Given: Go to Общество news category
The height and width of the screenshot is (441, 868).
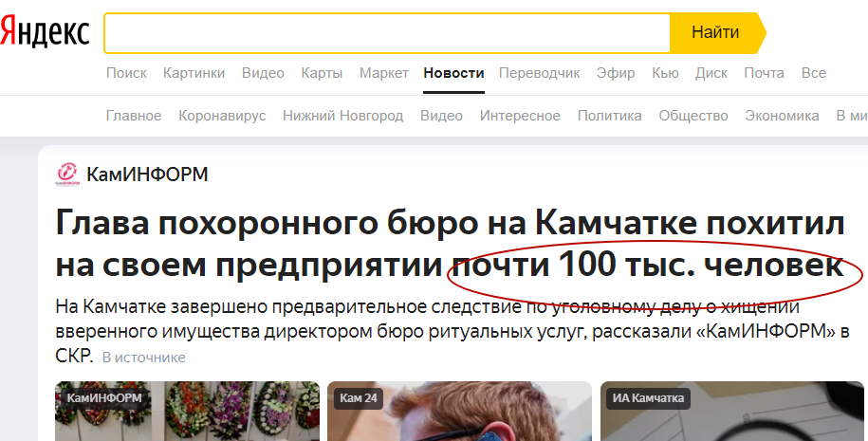Looking at the screenshot, I should pyautogui.click(x=693, y=116).
